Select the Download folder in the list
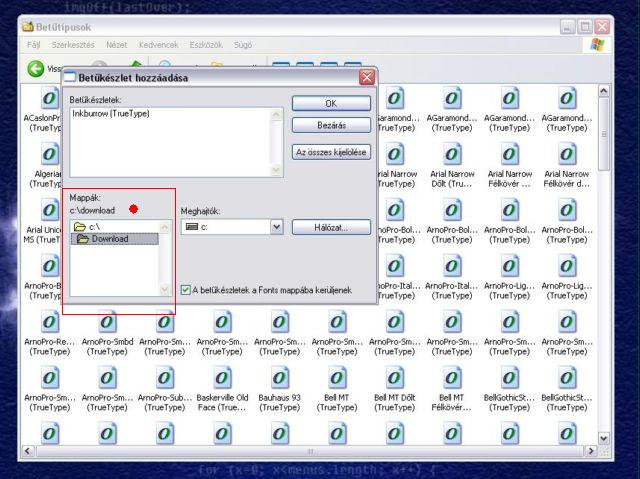 (110, 239)
